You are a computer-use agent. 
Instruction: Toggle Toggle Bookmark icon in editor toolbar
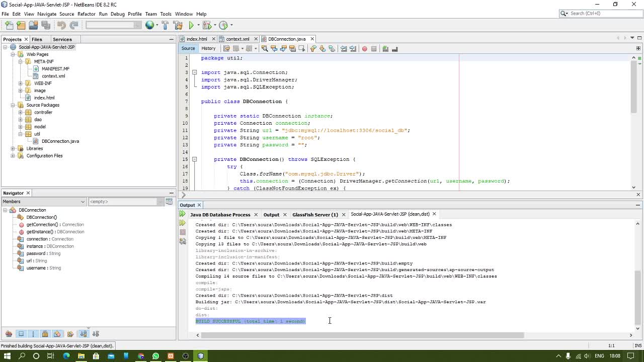point(332,49)
